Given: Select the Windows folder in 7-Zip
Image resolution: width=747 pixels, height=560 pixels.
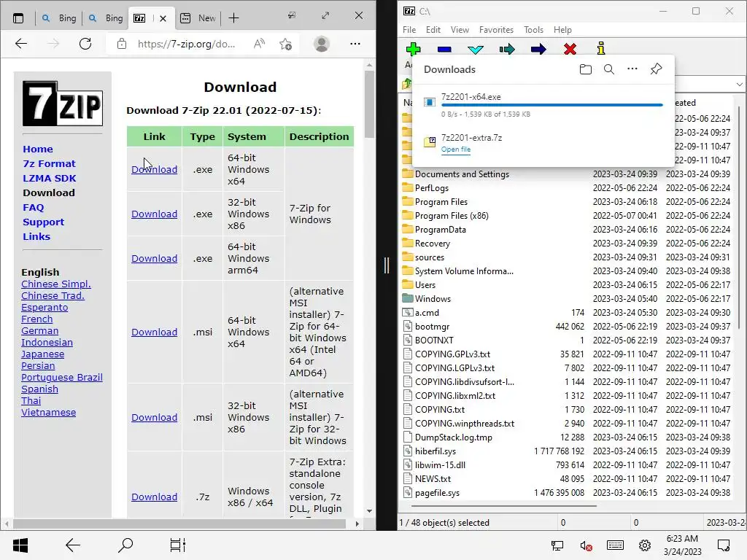Looking at the screenshot, I should pyautogui.click(x=433, y=299).
